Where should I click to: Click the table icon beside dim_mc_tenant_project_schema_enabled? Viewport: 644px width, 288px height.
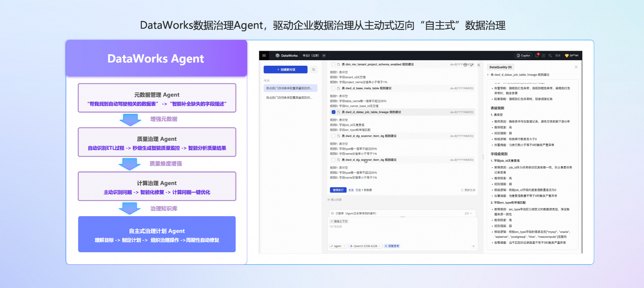(338, 64)
